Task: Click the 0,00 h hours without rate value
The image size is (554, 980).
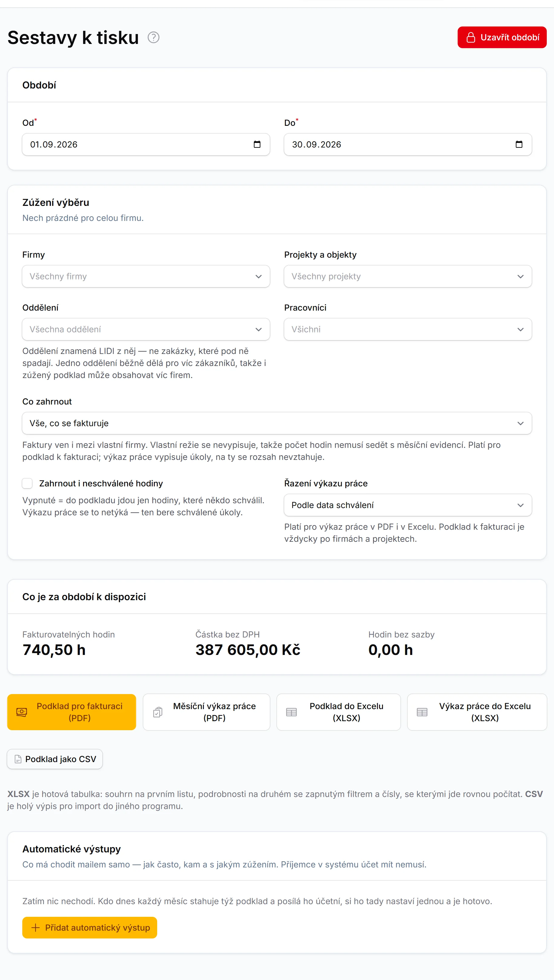Action: pos(391,650)
